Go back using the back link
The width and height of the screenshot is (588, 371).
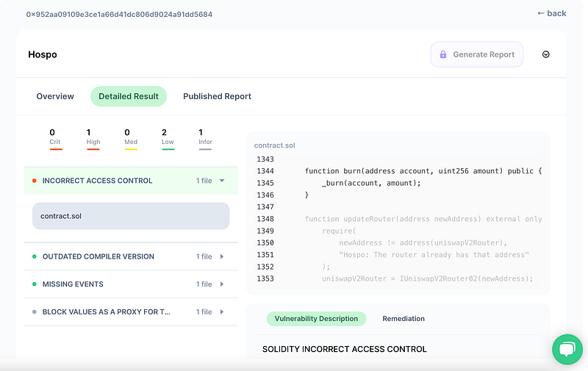pos(552,13)
